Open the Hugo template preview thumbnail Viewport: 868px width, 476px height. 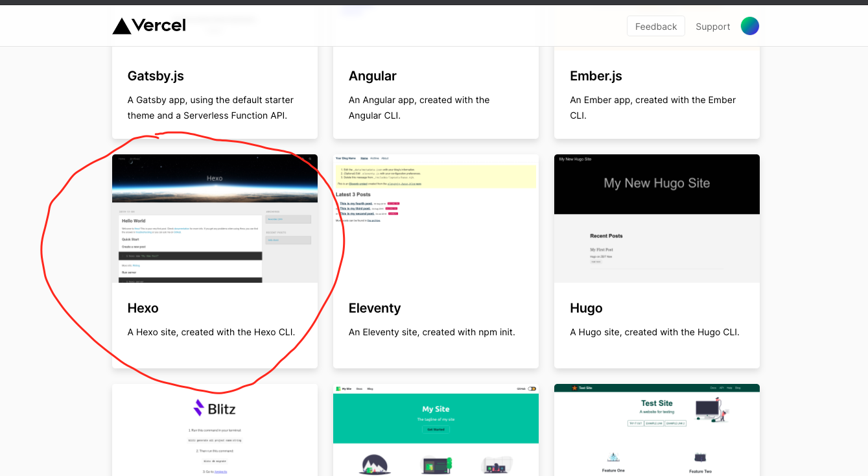pyautogui.click(x=657, y=219)
